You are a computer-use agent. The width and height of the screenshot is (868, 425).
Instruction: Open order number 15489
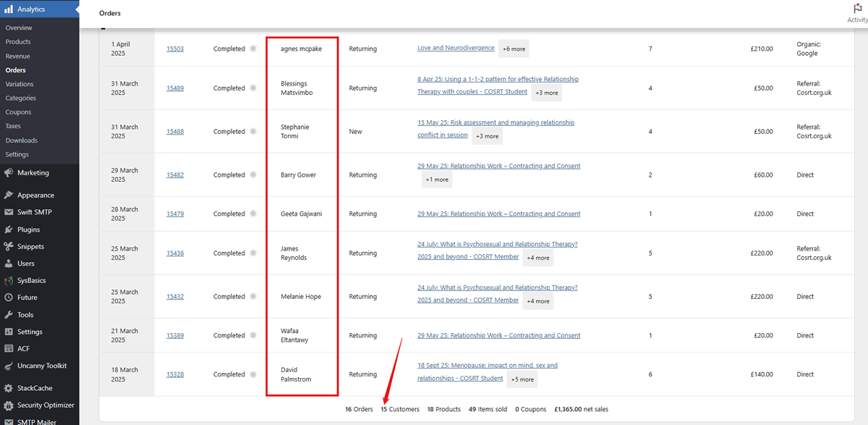(x=175, y=88)
